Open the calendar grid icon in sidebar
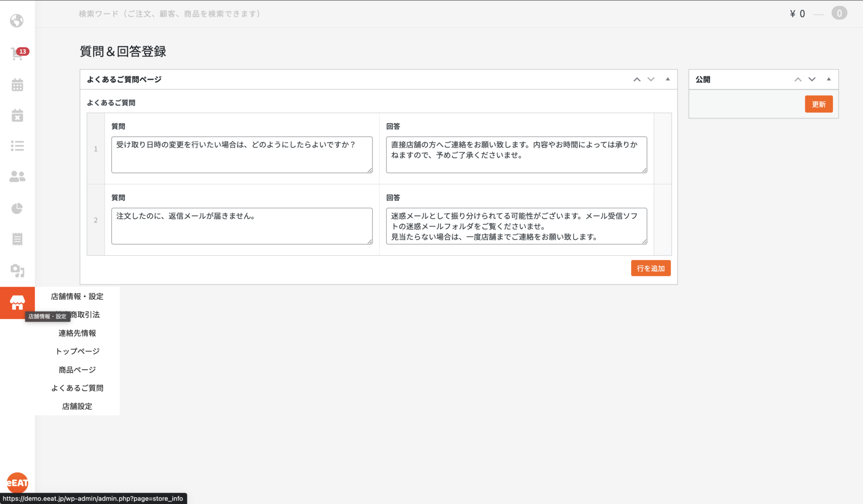This screenshot has width=863, height=504. (x=17, y=85)
